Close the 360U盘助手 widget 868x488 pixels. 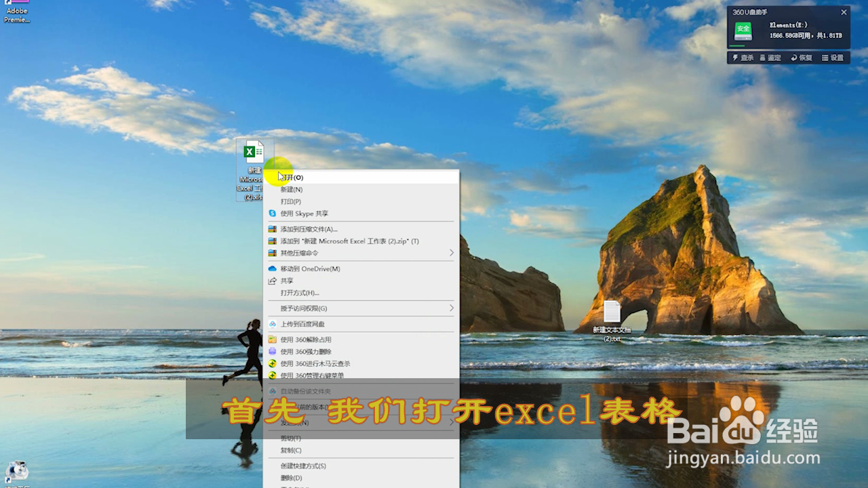tap(844, 12)
